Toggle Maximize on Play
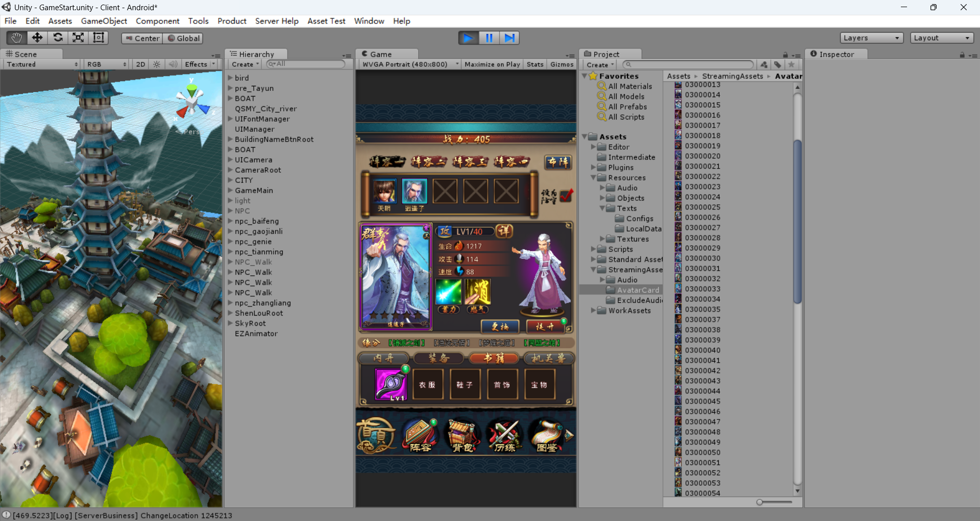 coord(492,64)
